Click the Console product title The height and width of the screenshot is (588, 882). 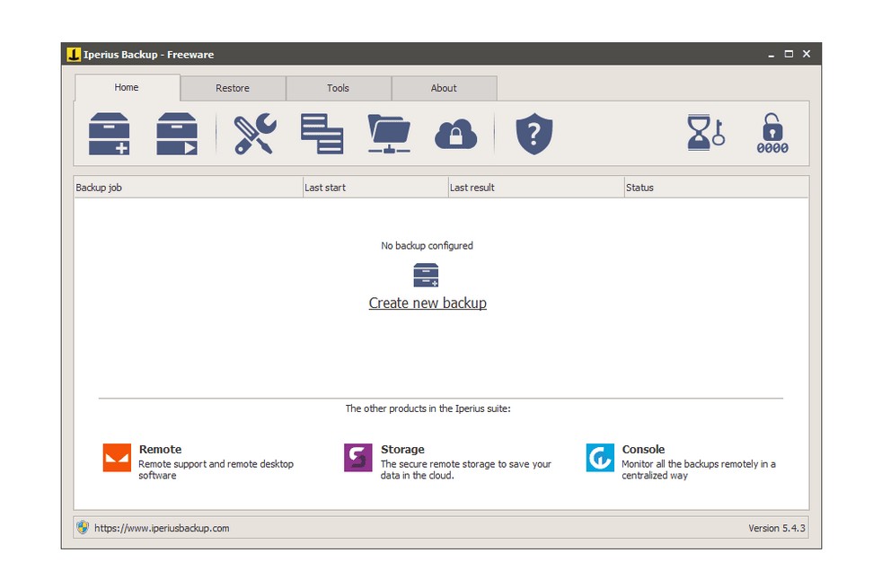643,449
